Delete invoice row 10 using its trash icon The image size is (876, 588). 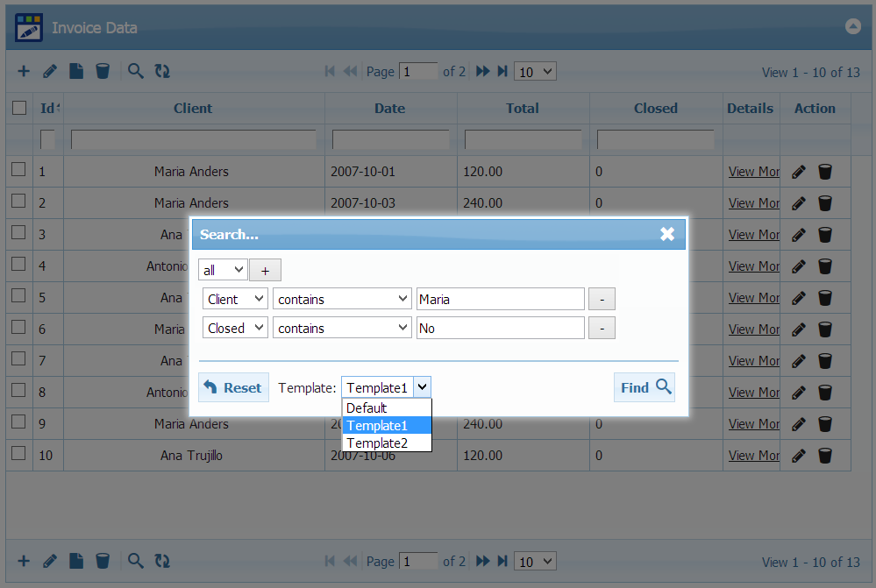824,455
